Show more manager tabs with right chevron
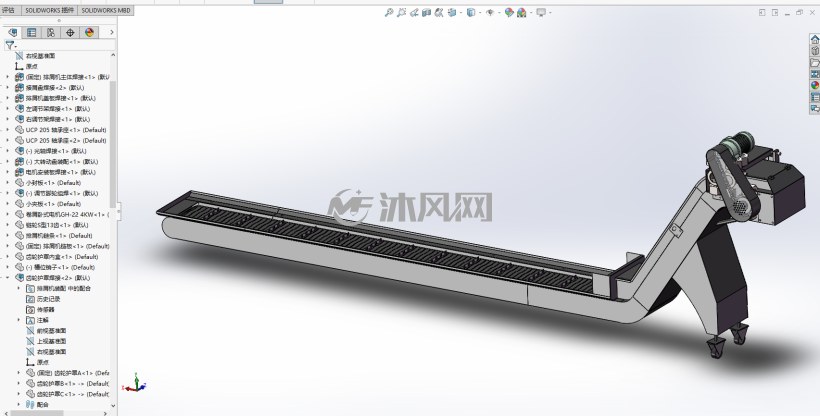This screenshot has width=820, height=416. point(111,32)
